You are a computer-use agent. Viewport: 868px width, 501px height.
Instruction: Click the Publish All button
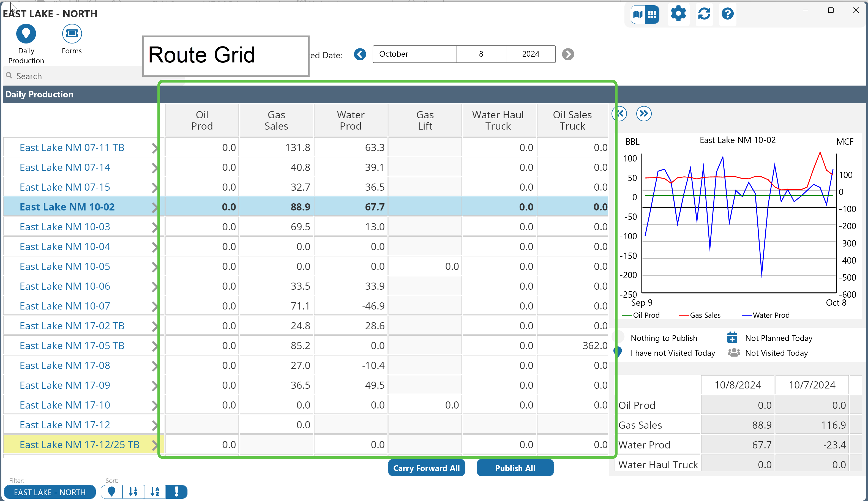515,468
